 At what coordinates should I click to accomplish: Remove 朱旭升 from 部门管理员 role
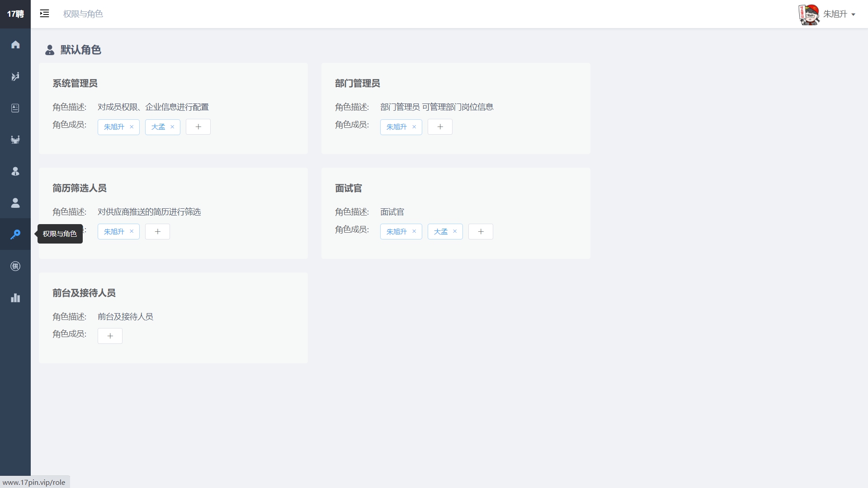tap(414, 127)
